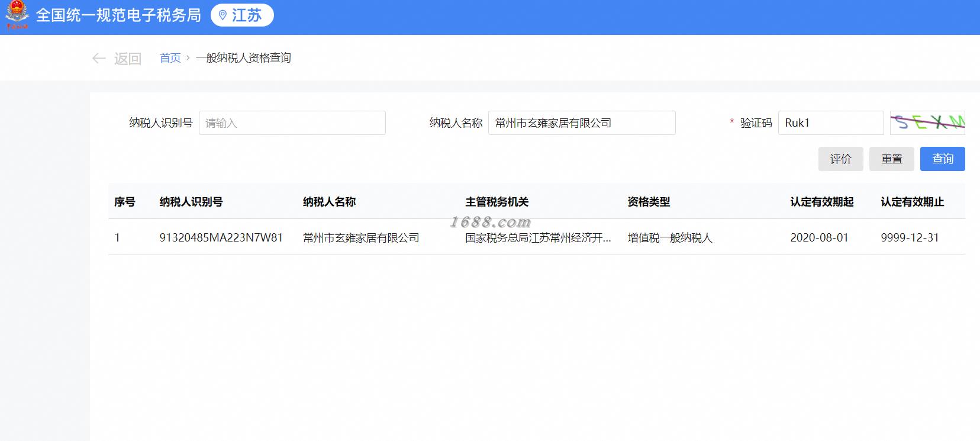Click the 序号 column header

(125, 202)
